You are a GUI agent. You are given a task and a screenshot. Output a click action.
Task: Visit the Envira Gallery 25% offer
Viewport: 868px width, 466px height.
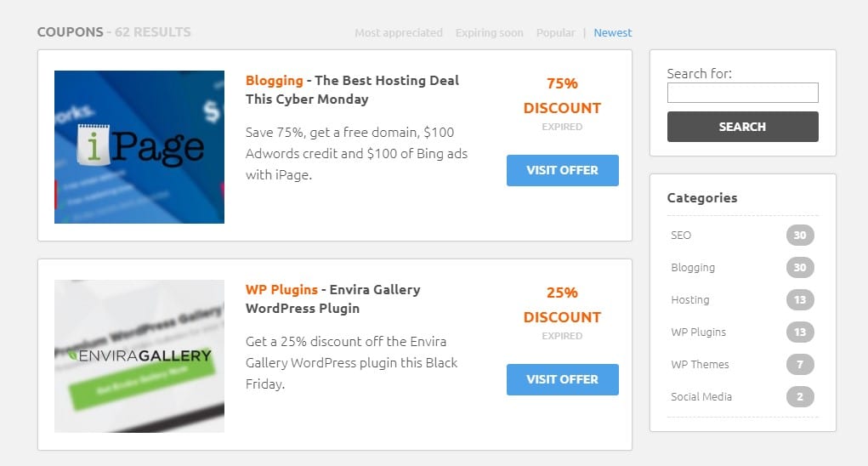click(563, 379)
